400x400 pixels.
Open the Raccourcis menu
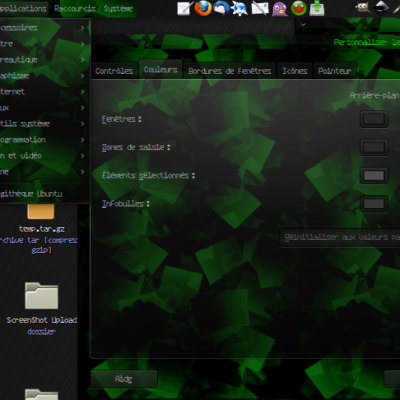click(x=75, y=8)
